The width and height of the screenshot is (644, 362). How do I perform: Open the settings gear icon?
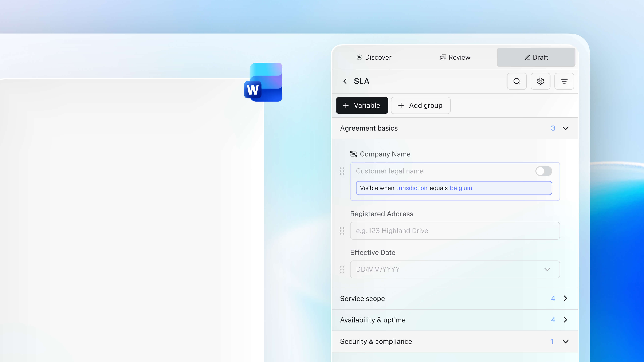click(540, 81)
